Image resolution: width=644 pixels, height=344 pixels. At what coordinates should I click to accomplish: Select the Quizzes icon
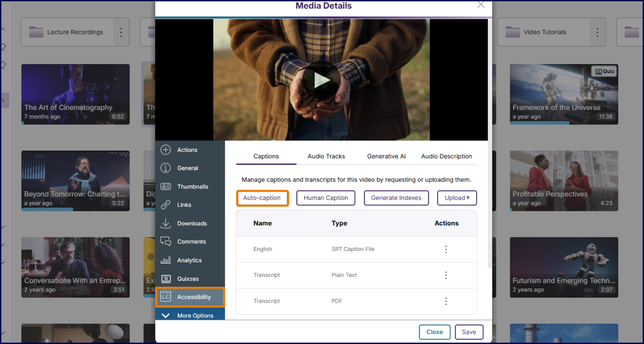[x=188, y=279]
